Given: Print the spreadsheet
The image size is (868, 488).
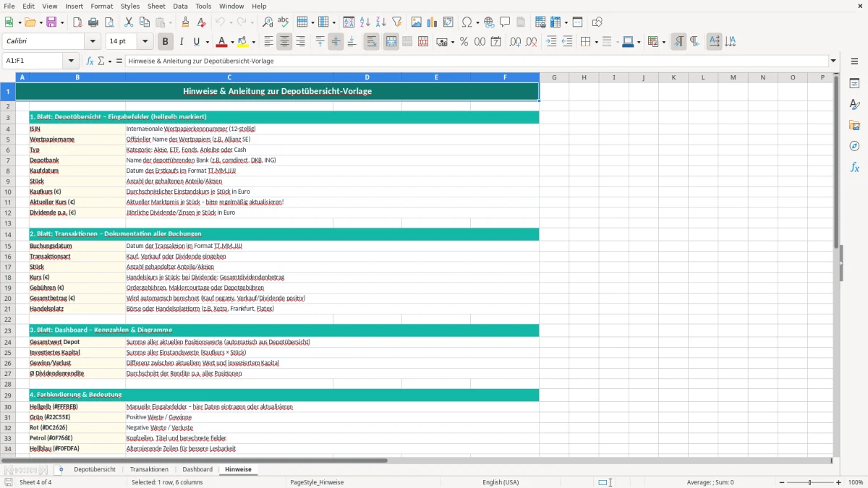Looking at the screenshot, I should pos(93,22).
